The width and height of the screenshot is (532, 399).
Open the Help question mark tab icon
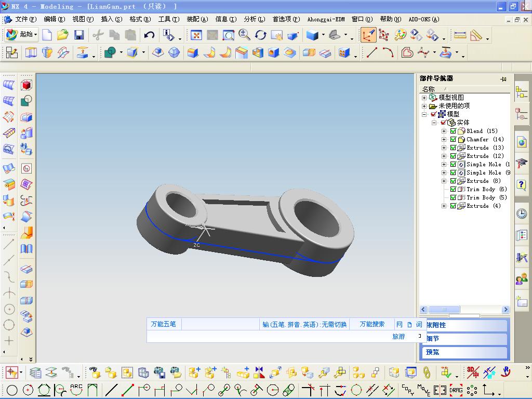522,185
